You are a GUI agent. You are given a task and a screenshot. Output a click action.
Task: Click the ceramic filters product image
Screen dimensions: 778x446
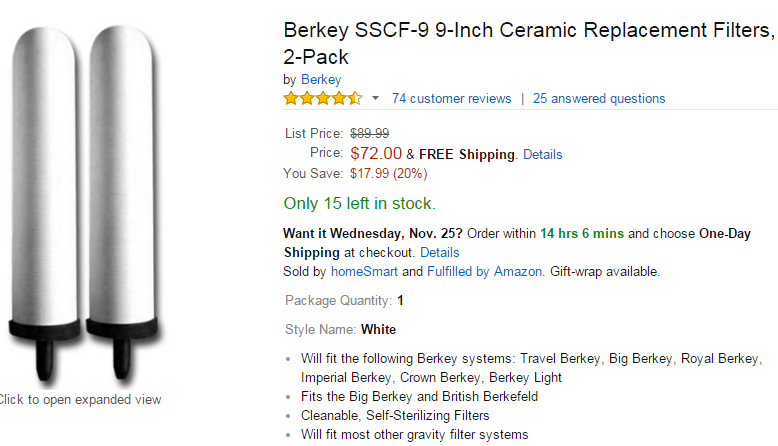(83, 205)
